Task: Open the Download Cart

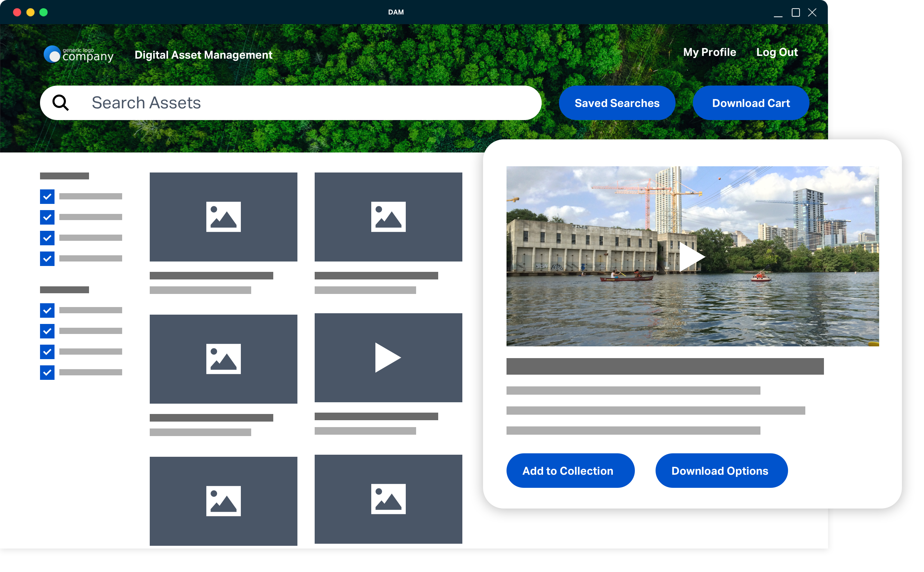Action: 751,102
